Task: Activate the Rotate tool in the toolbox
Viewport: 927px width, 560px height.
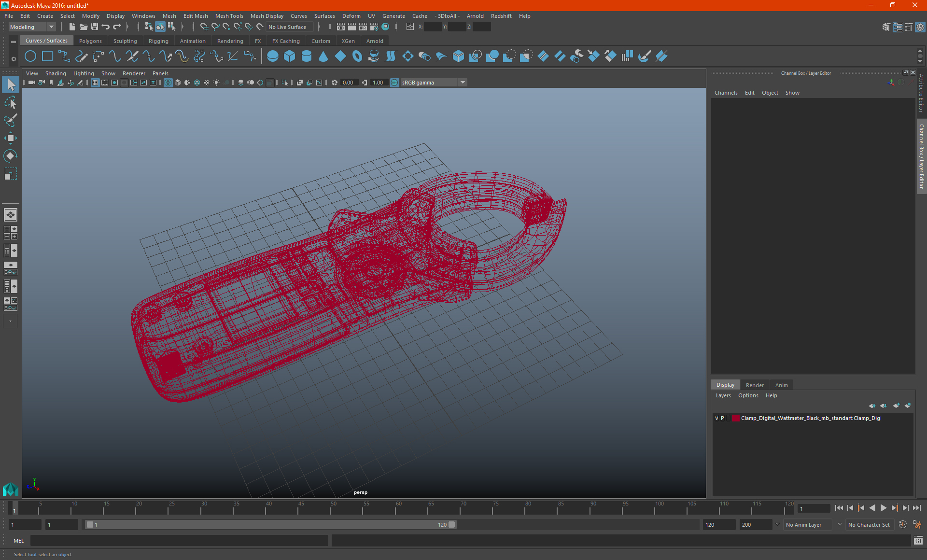Action: click(10, 156)
